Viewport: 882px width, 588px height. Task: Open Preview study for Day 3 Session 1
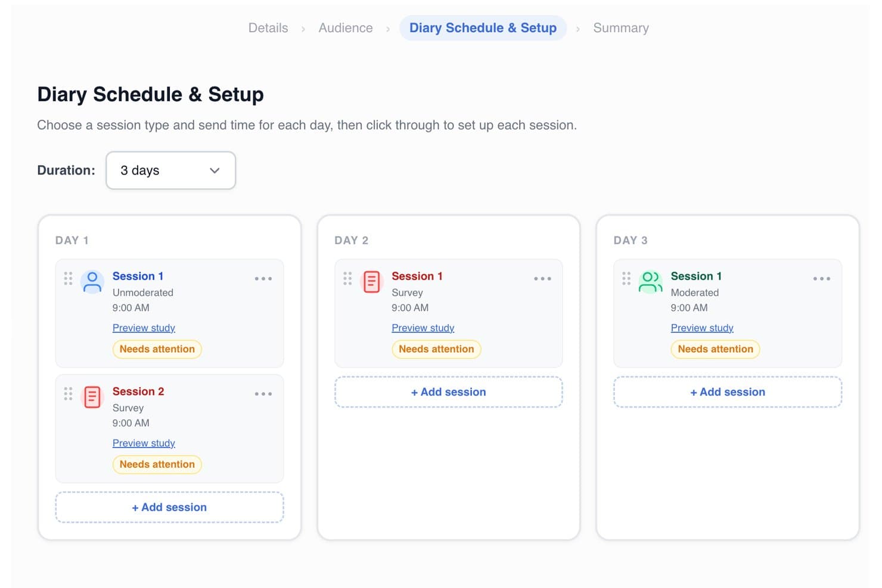tap(702, 328)
